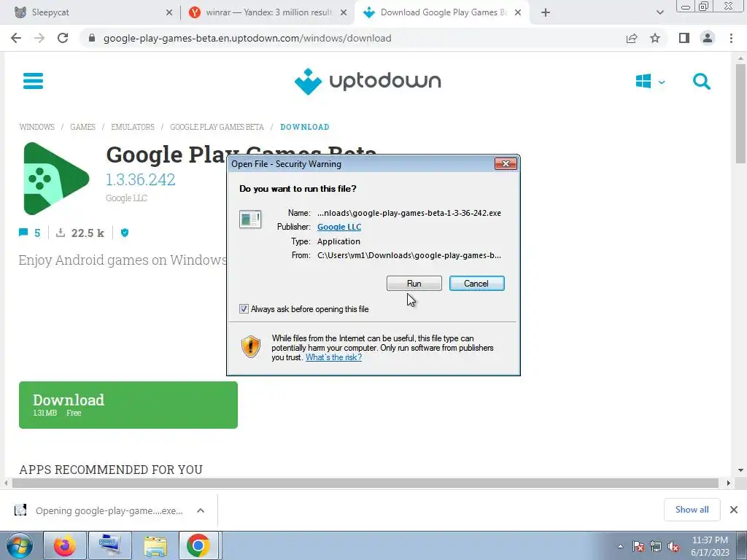Screen dimensions: 747x560
Task: Bookmark this page with the star icon
Action: coord(655,38)
